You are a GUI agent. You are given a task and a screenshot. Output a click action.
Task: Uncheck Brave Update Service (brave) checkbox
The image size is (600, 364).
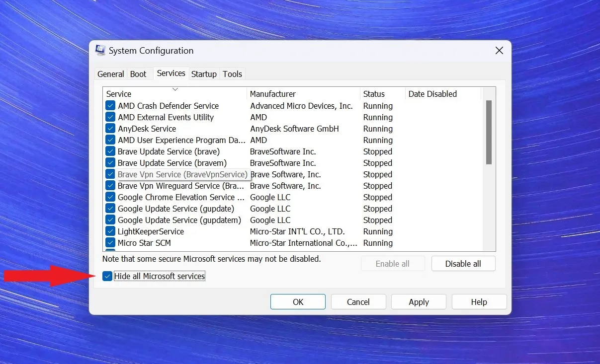click(x=110, y=151)
